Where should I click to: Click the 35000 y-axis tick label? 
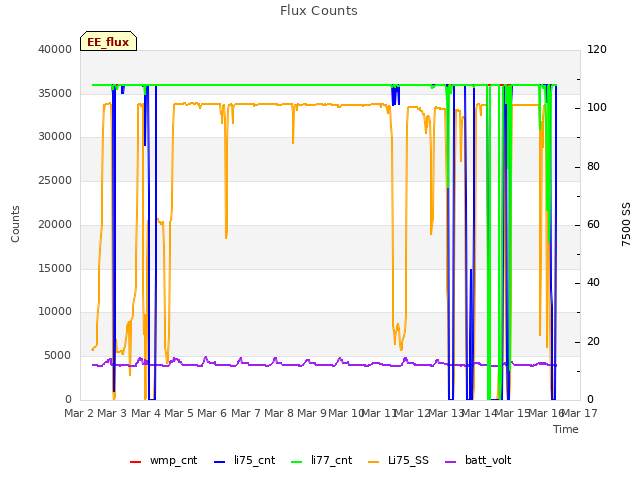55,93
